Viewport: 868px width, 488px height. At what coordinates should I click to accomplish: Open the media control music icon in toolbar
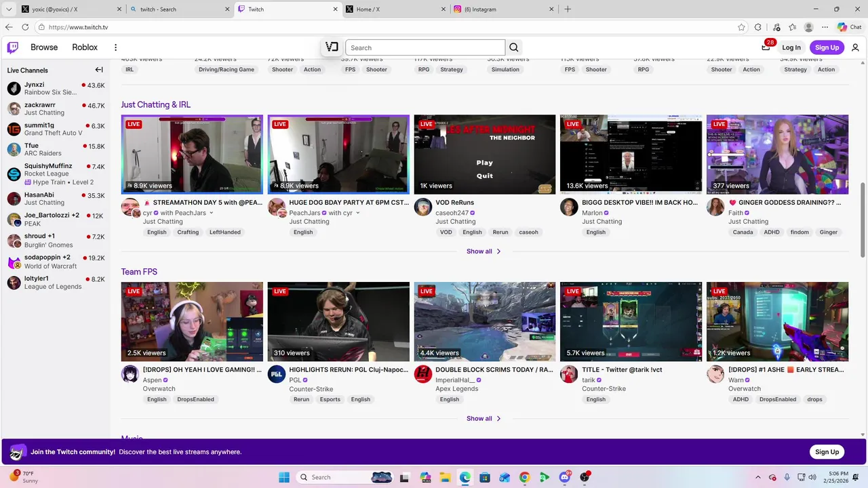point(776,27)
